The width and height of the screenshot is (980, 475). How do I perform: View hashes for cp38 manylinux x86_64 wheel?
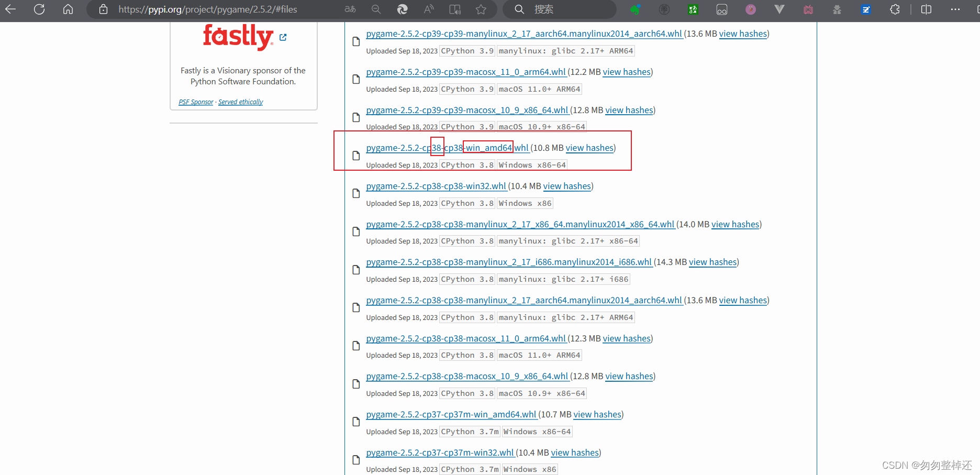click(736, 224)
